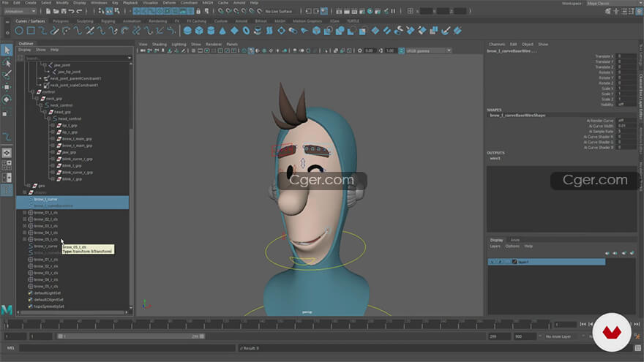Collapse head_control node in Outliner
The height and width of the screenshot is (362, 644).
point(48,118)
